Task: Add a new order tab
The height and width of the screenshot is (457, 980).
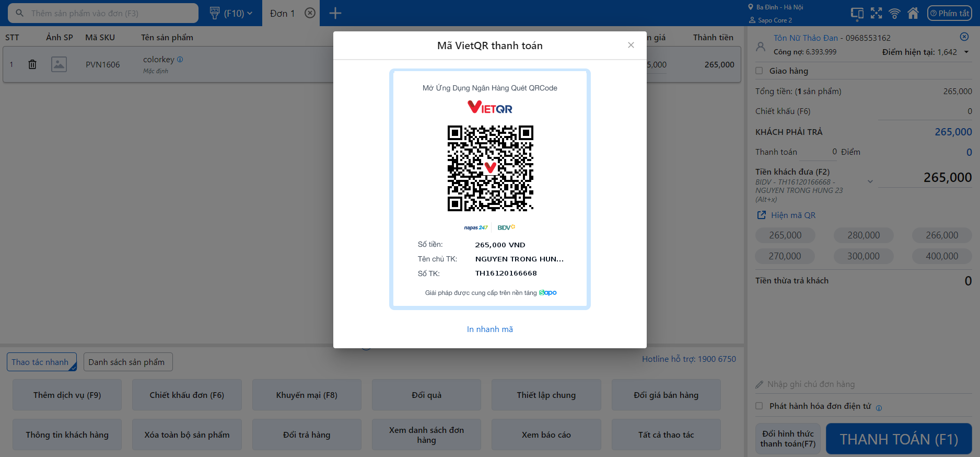Action: (x=335, y=13)
